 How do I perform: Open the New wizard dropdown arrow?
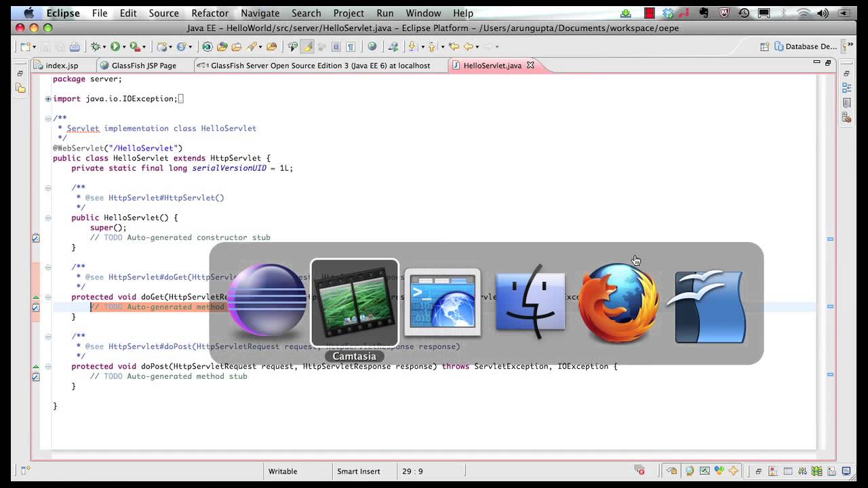click(x=34, y=47)
